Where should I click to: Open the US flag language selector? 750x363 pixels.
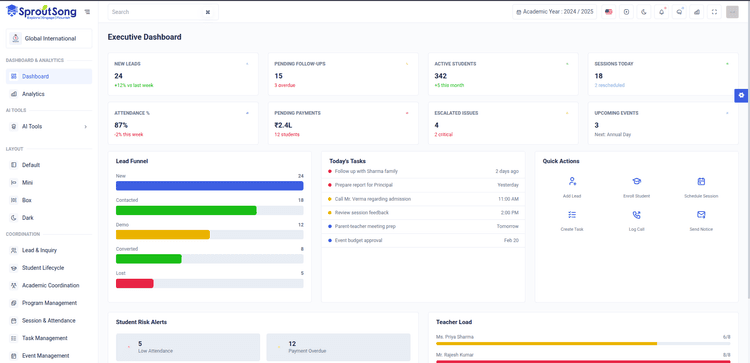(608, 12)
